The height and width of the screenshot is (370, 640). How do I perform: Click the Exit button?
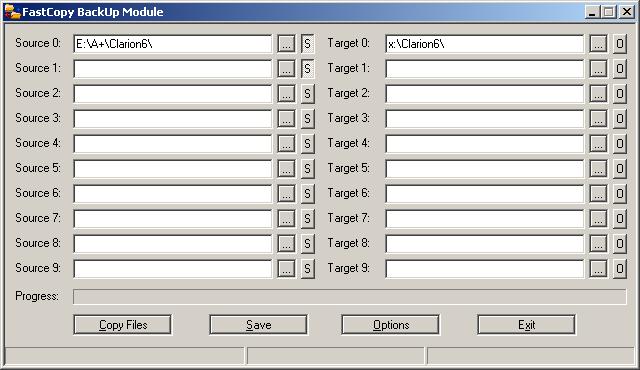click(527, 325)
